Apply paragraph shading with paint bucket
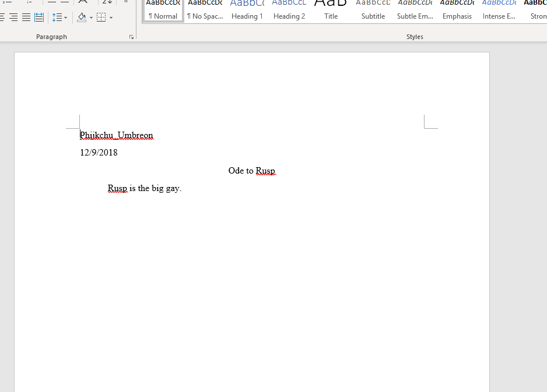This screenshot has width=547, height=392. coord(82,17)
